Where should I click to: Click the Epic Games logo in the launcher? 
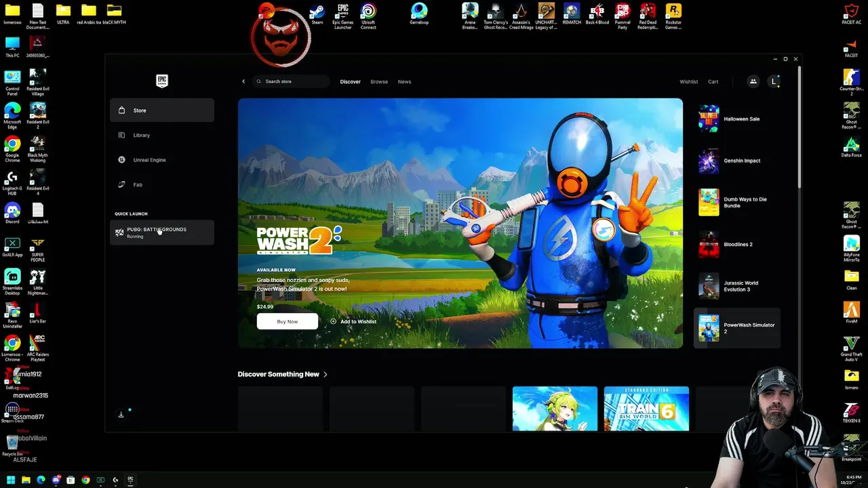pyautogui.click(x=161, y=81)
